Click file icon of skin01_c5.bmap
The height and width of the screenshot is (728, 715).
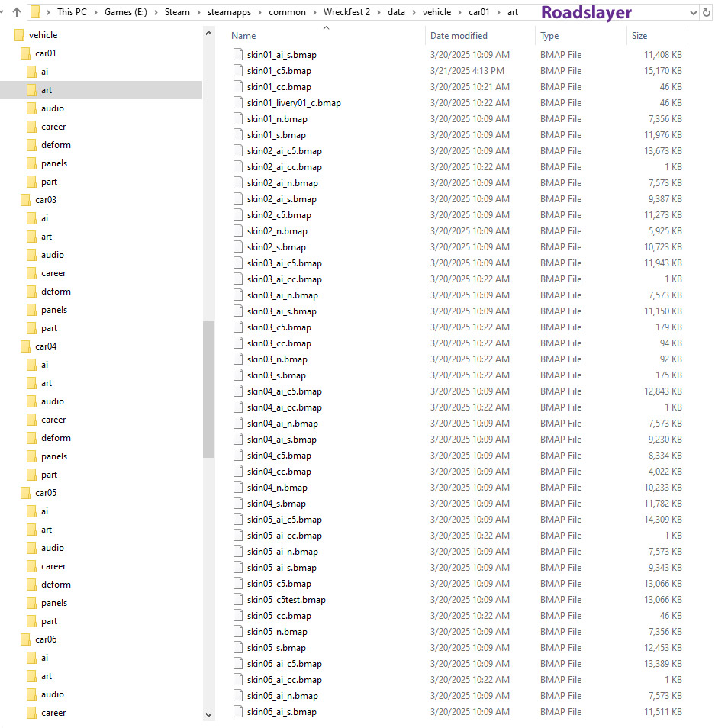[238, 70]
